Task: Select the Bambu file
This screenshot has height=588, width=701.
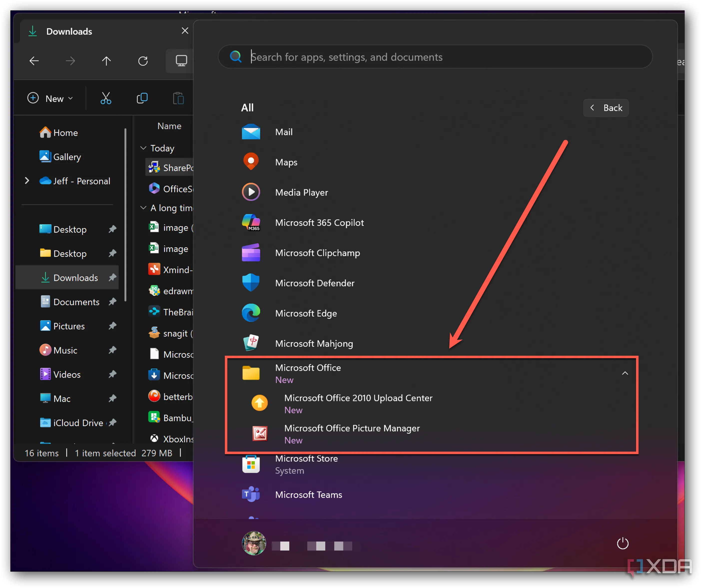Action: 170,418
